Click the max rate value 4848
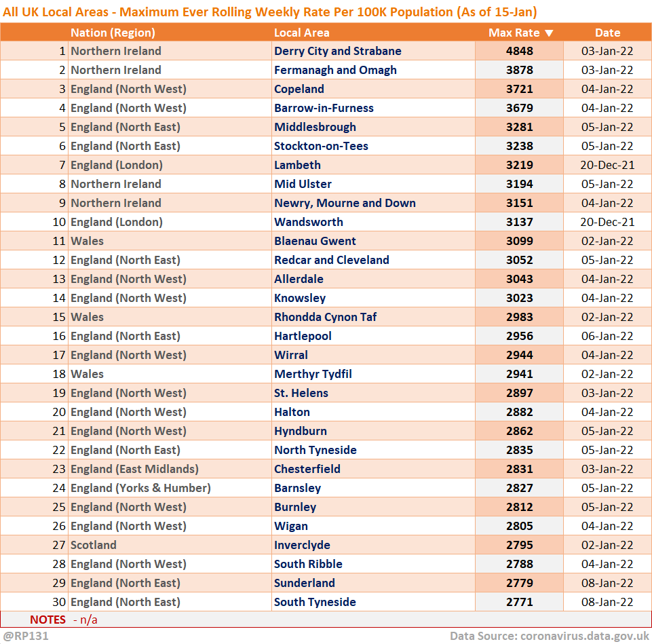This screenshot has height=644, width=652. click(x=519, y=51)
